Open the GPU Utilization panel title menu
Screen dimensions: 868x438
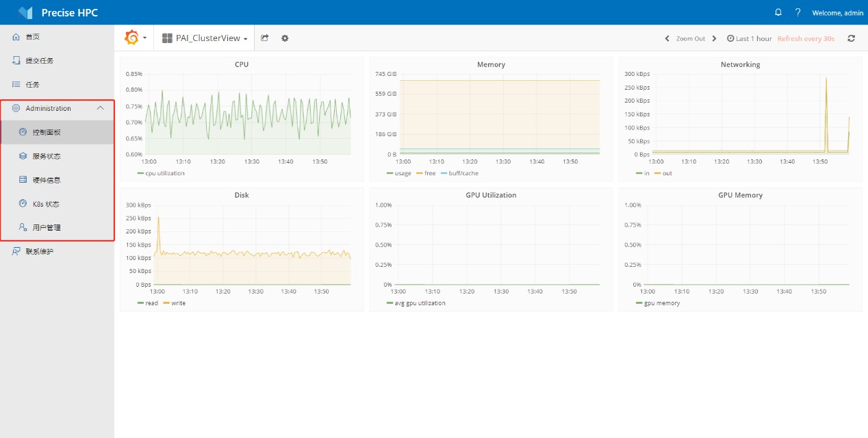[491, 195]
